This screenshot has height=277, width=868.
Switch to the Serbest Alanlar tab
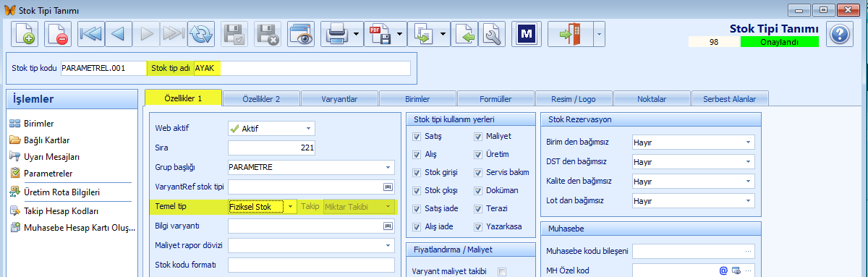coord(730,98)
